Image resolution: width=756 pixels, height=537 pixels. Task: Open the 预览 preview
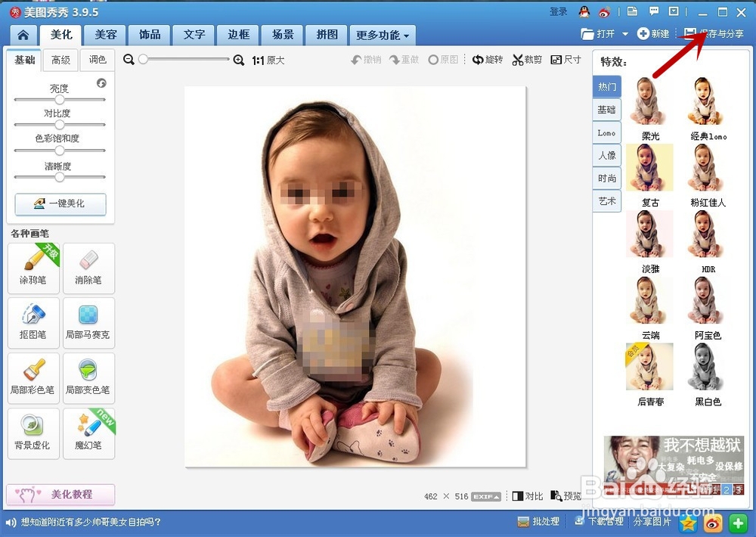coord(566,496)
